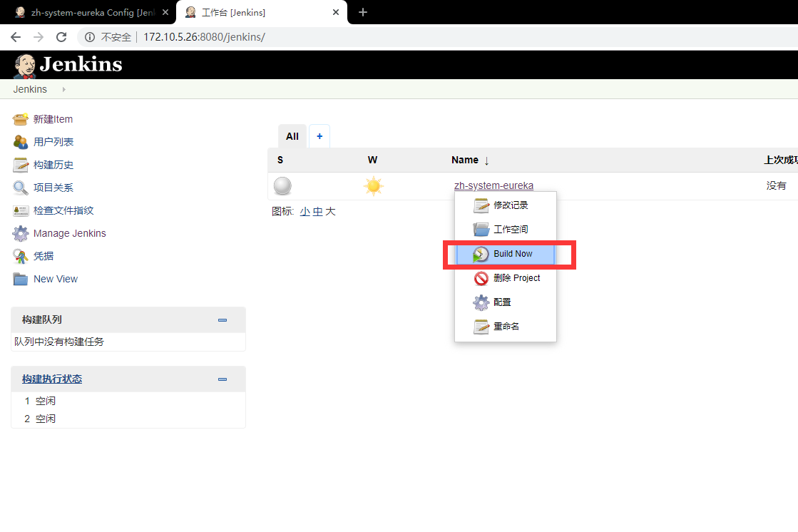This screenshot has height=532, width=798.
Task: Set icon size to 小
Action: tap(305, 212)
